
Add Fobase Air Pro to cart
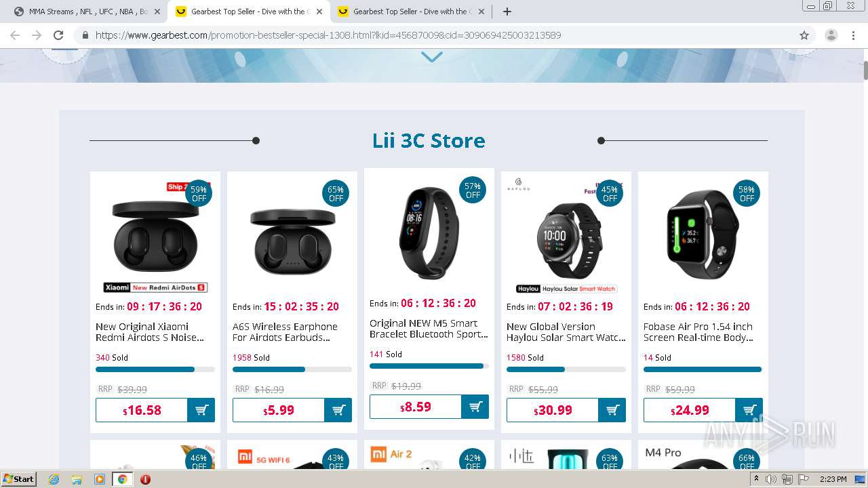coord(749,410)
